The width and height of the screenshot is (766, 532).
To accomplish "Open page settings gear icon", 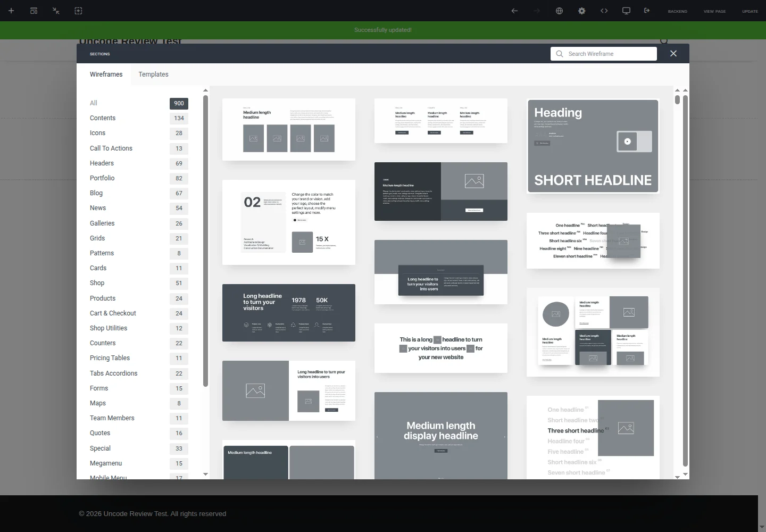I will [581, 11].
